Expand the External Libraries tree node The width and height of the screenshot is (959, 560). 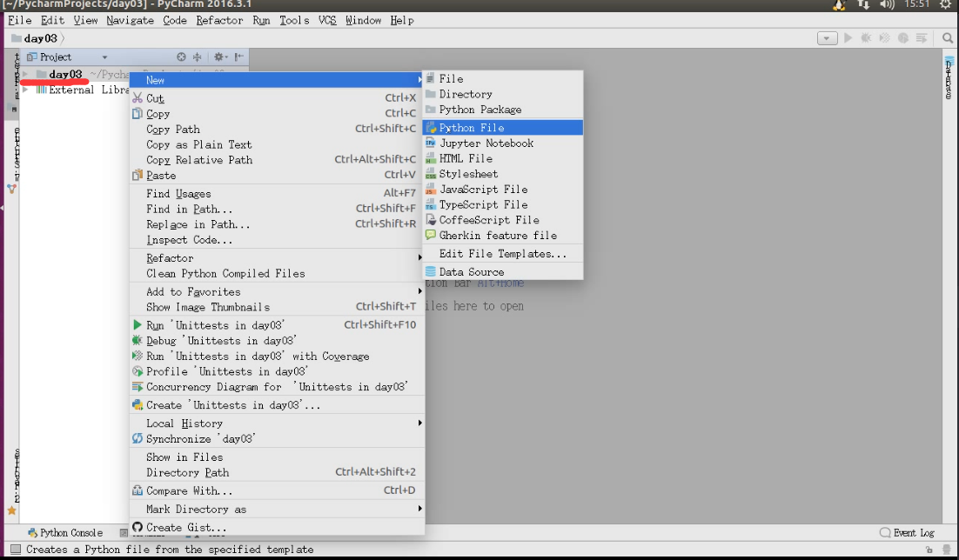[x=25, y=90]
